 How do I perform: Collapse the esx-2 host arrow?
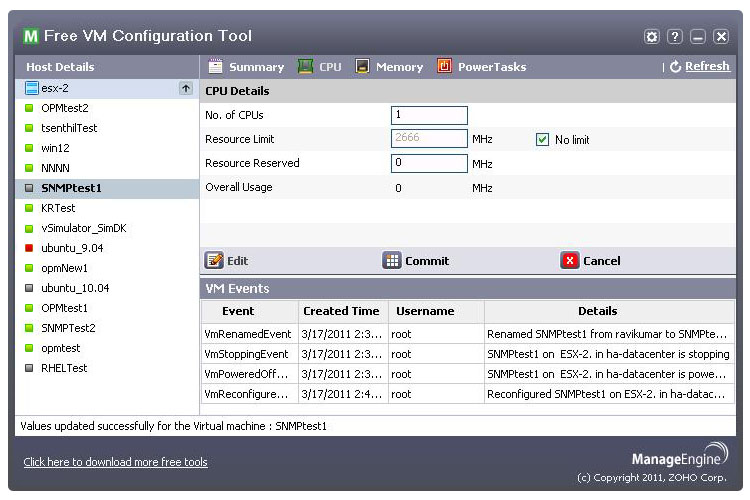(185, 88)
